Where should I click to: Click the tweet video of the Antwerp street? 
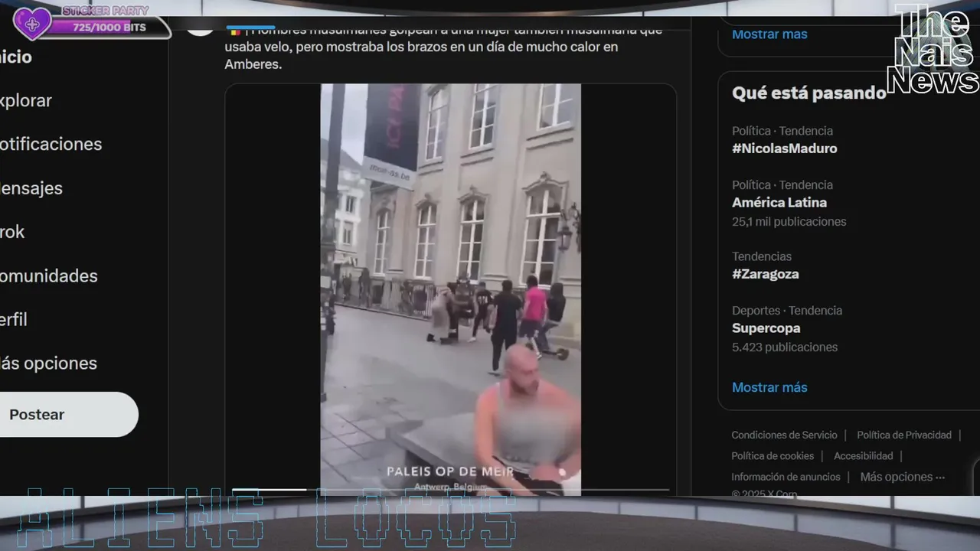coord(450,289)
